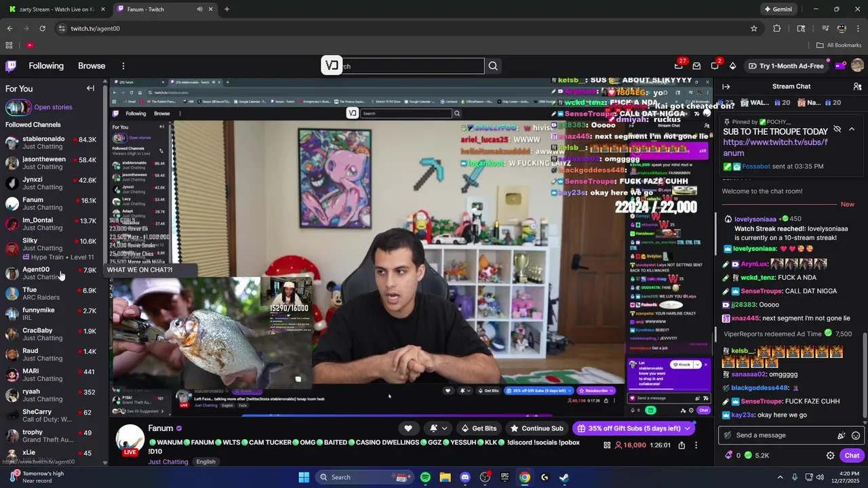Mute the Fanum Twitch browser tab

pos(199,9)
